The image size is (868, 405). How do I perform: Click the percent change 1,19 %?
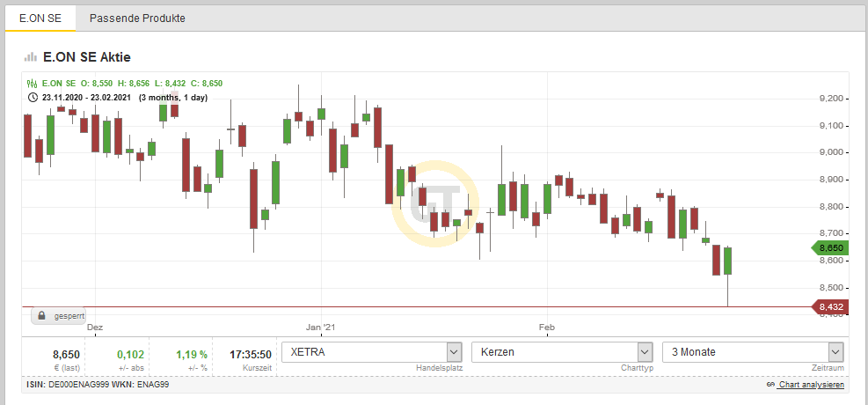click(192, 355)
